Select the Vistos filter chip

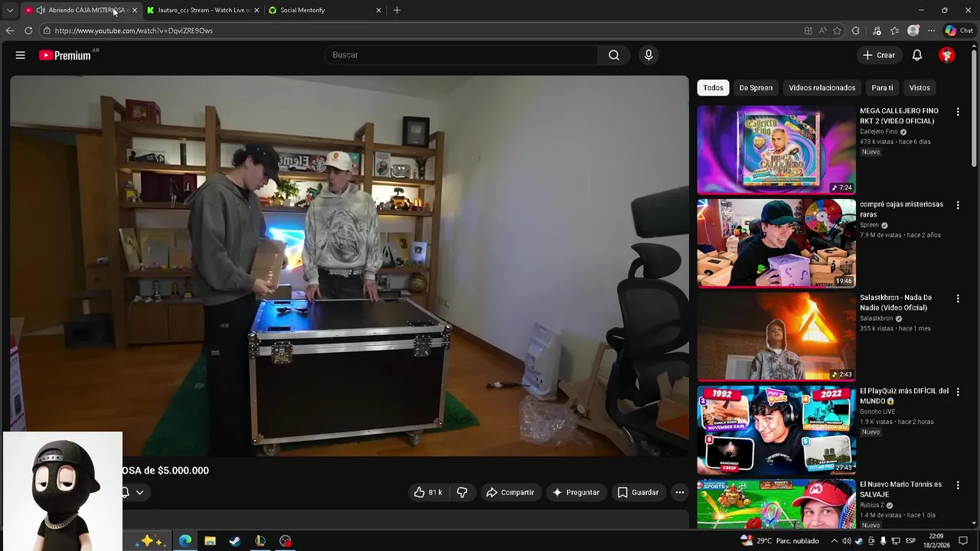click(x=920, y=88)
